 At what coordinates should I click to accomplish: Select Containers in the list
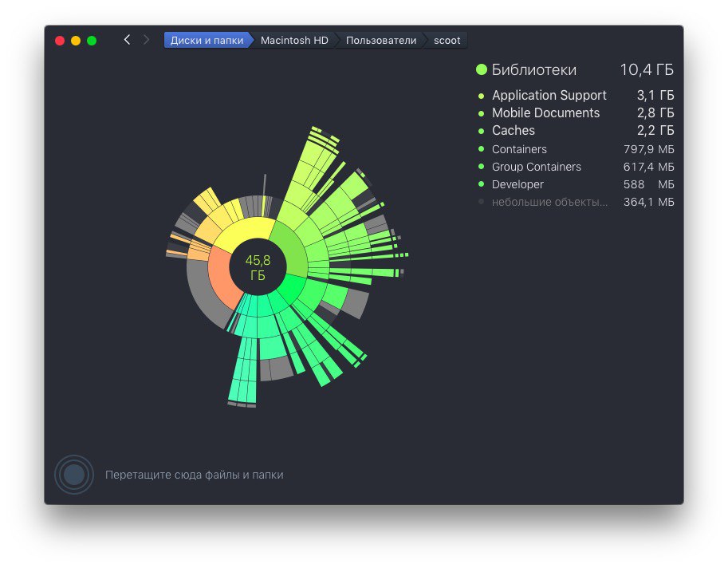click(575, 149)
